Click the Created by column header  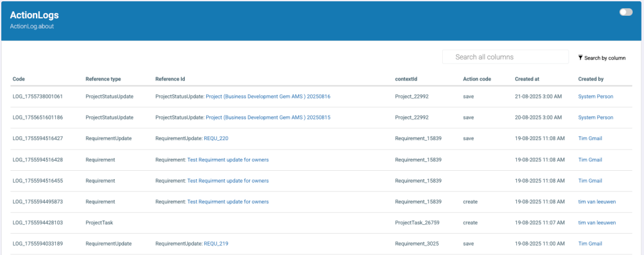coord(591,79)
